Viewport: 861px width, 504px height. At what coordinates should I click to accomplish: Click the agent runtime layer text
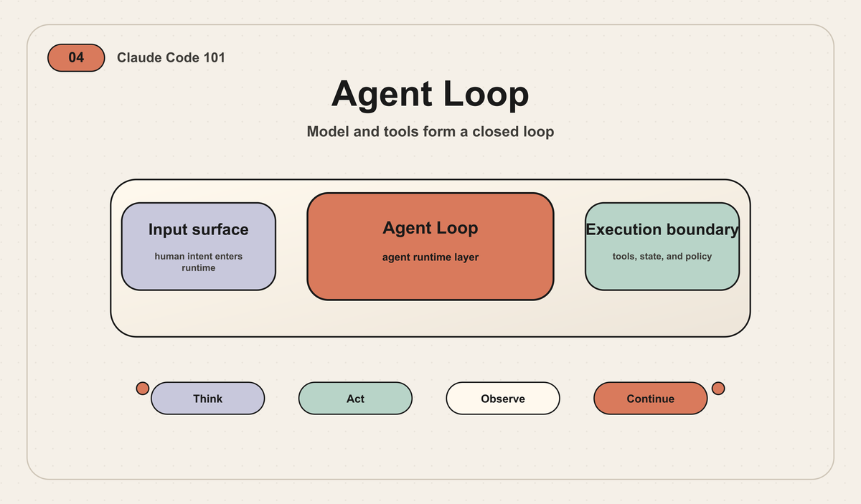click(430, 257)
